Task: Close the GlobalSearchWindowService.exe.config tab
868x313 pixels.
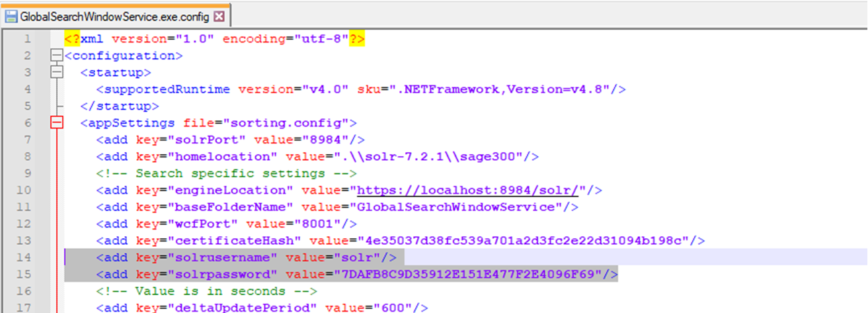Action: [x=219, y=17]
